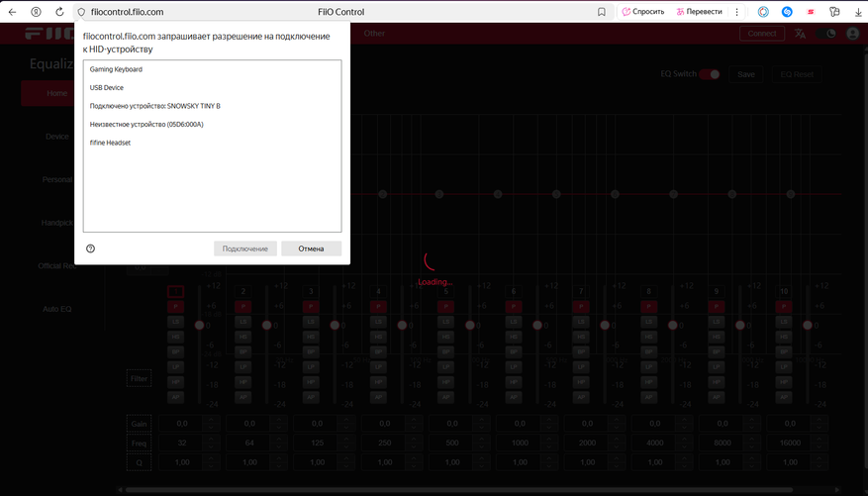This screenshot has width=868, height=496.
Task: Open the Personal sidebar tab
Action: point(57,180)
